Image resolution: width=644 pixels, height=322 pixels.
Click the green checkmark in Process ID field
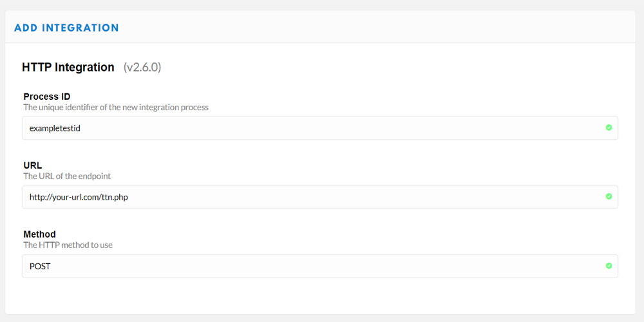point(609,128)
